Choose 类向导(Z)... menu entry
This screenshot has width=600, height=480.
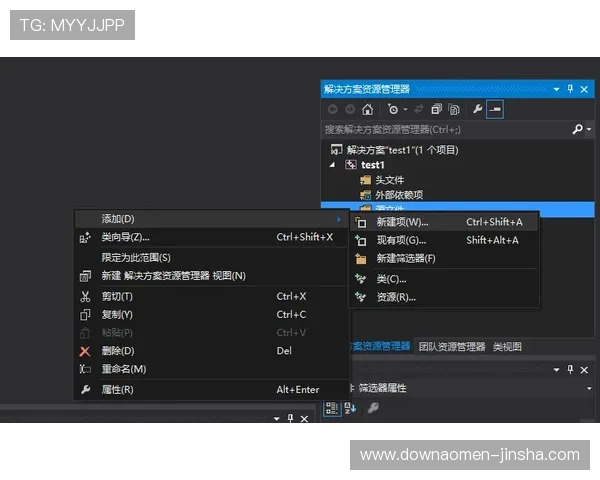[211, 237]
